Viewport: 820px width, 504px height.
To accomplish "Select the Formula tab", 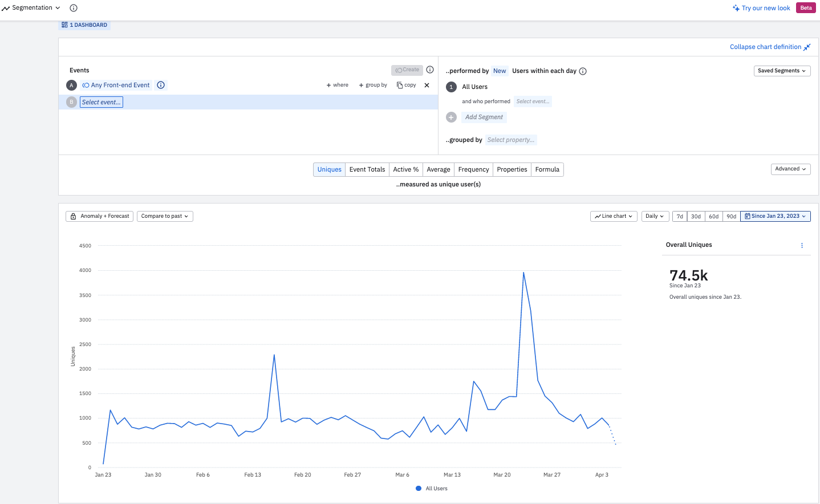I will tap(547, 169).
